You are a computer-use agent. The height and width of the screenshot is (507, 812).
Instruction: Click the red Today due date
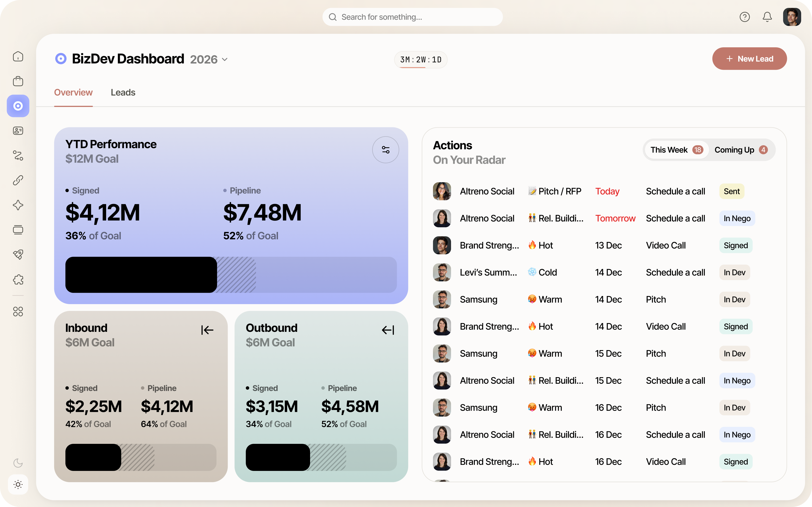(x=607, y=191)
